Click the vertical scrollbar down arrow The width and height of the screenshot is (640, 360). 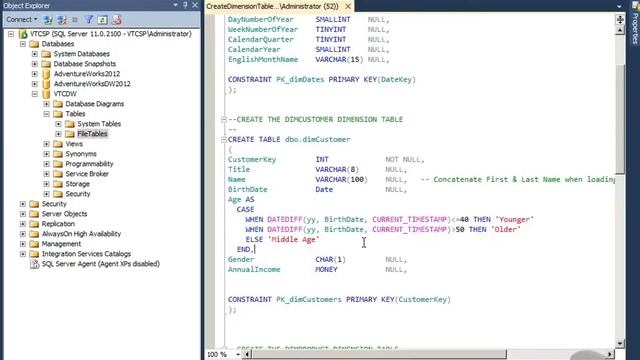pyautogui.click(x=620, y=344)
